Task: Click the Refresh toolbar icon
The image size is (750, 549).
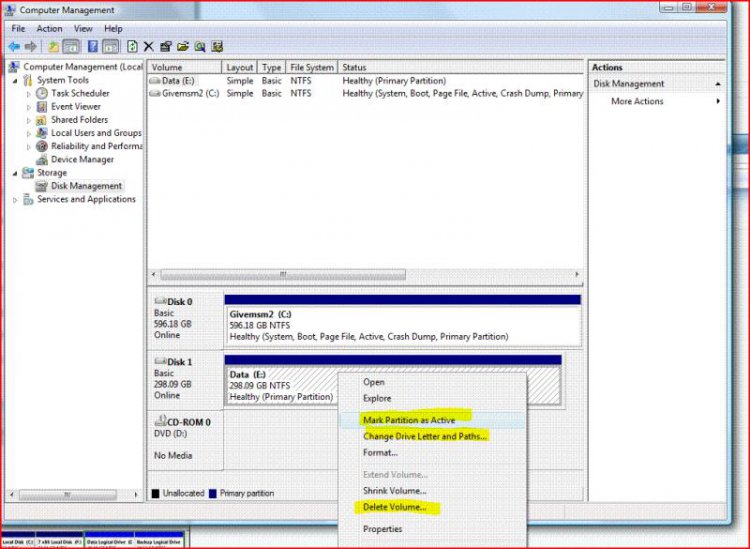Action: pos(132,46)
